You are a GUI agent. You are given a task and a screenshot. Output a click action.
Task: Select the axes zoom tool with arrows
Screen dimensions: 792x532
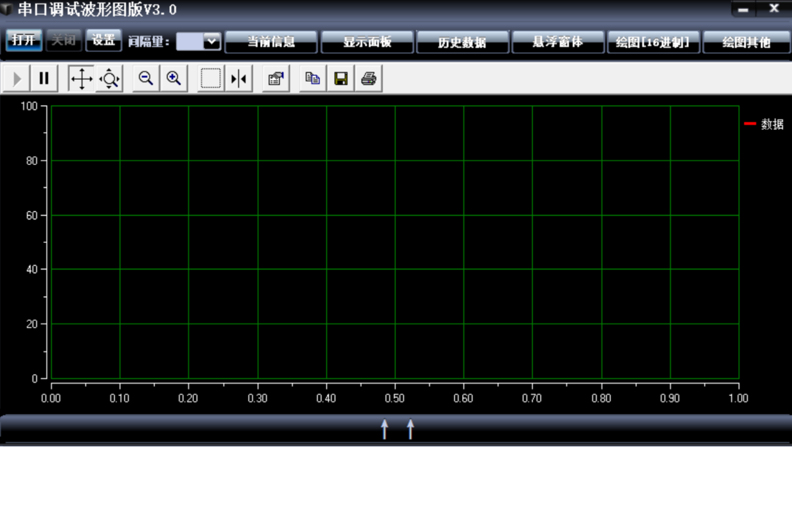click(x=109, y=79)
